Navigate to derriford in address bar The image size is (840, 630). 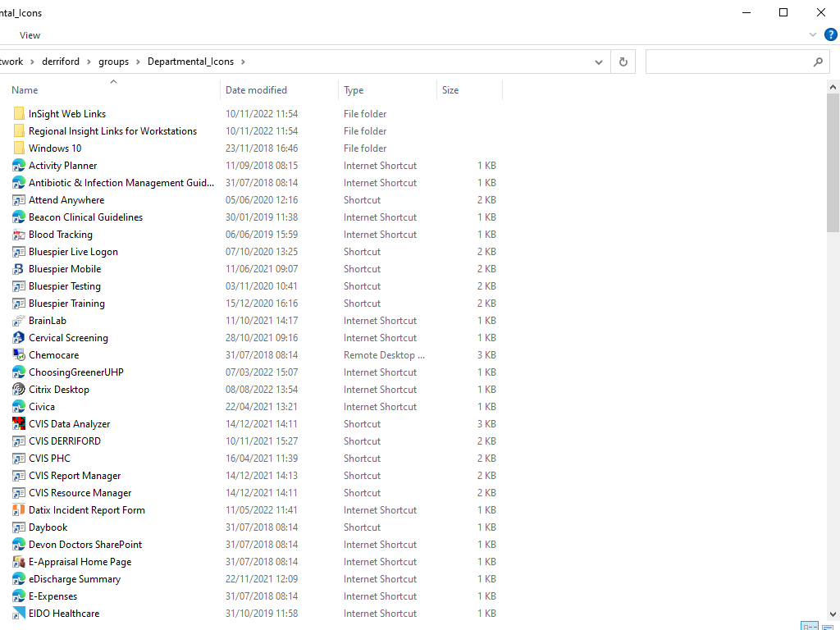tap(61, 62)
